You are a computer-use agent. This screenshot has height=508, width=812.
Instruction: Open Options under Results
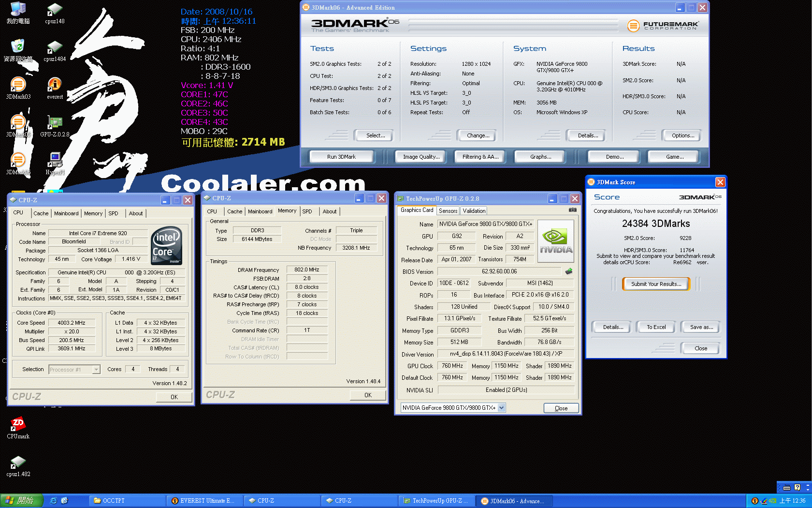pos(682,135)
